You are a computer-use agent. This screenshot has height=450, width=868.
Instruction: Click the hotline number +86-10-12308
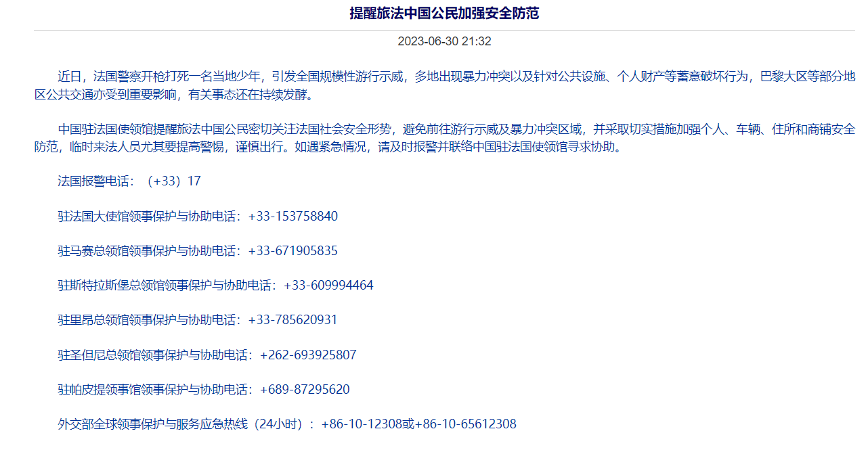point(362,424)
